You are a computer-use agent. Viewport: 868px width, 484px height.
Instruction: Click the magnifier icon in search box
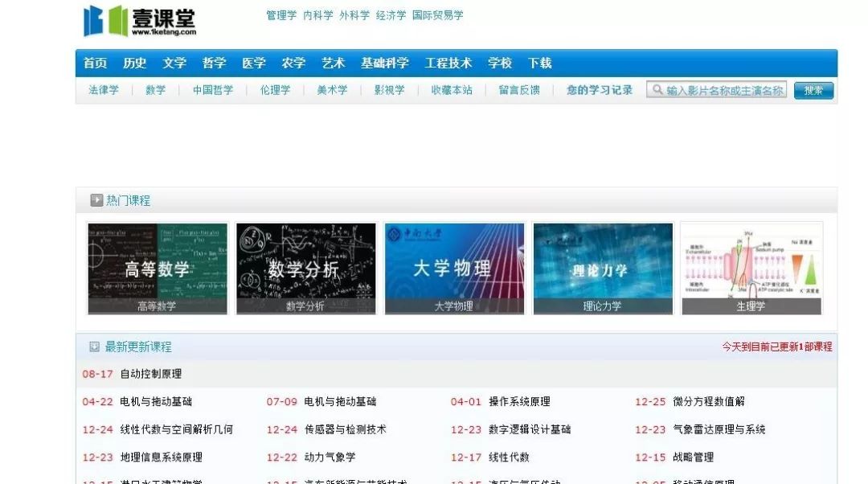click(x=659, y=90)
